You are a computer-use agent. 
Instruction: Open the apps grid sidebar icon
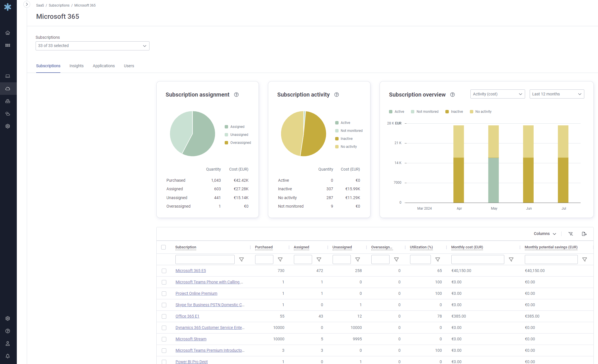8,45
